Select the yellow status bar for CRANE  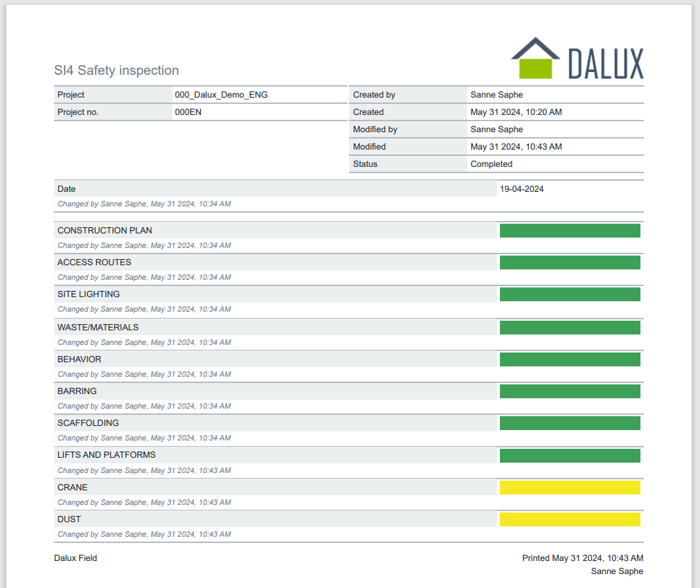(x=570, y=488)
